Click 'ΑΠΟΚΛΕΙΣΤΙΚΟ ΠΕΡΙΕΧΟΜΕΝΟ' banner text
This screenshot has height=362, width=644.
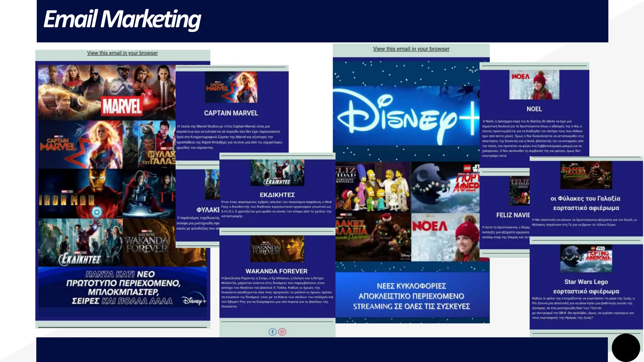point(411,296)
